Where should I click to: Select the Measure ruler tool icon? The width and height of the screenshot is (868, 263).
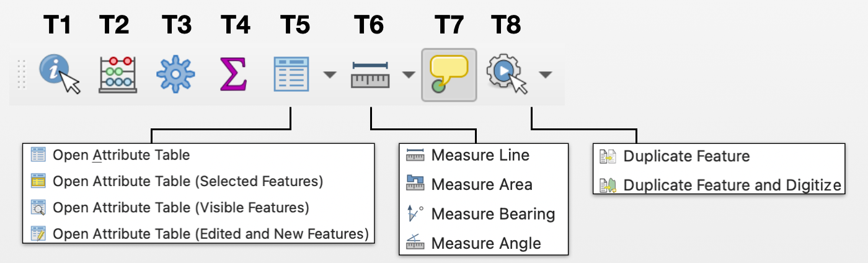pos(370,74)
